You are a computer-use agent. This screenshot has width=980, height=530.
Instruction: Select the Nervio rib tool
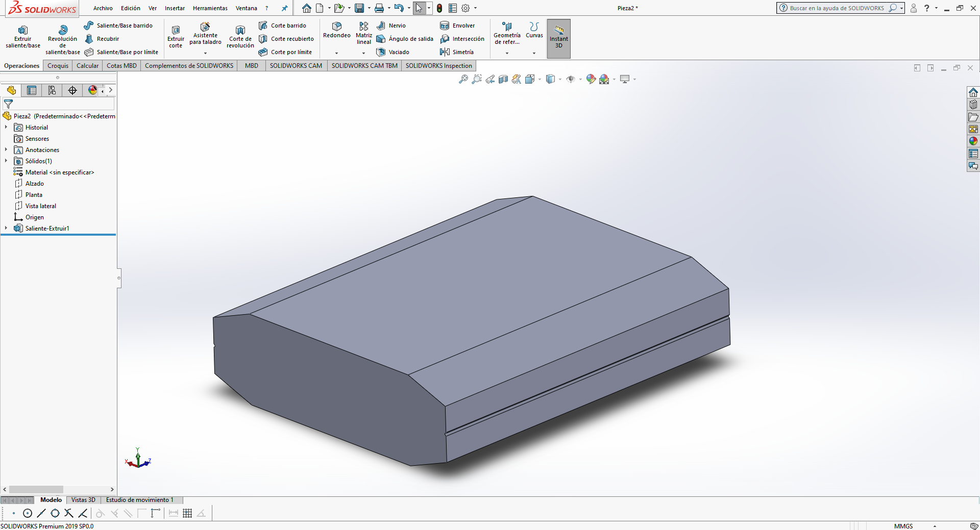[391, 26]
